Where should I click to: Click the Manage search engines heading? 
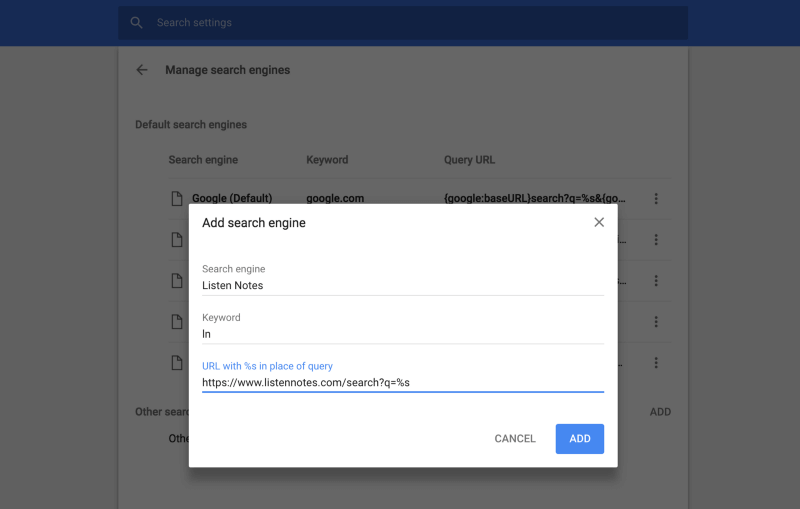tap(228, 70)
